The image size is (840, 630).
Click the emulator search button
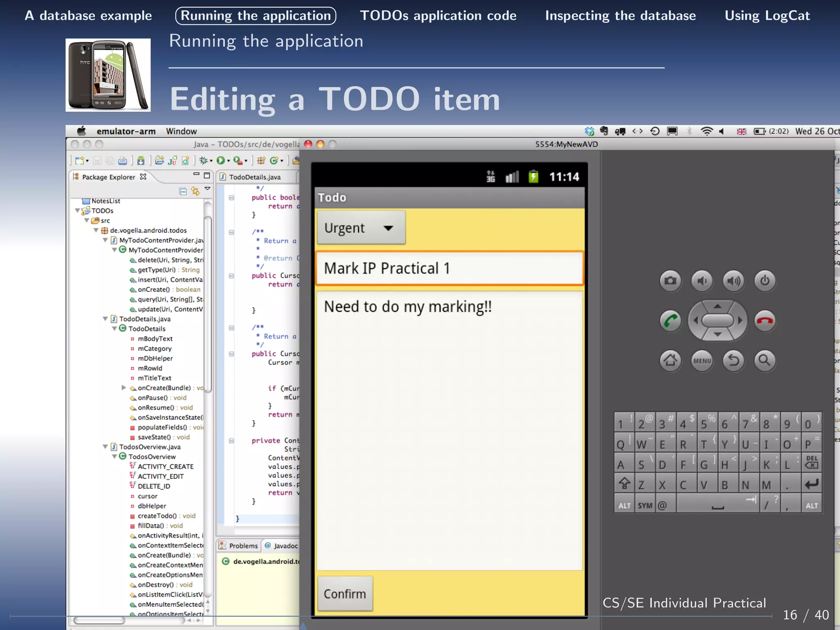tap(765, 361)
